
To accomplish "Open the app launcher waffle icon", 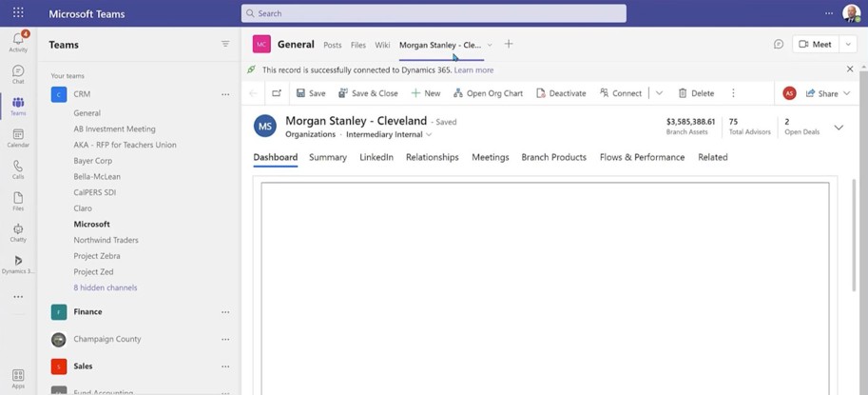I will pyautogui.click(x=18, y=13).
